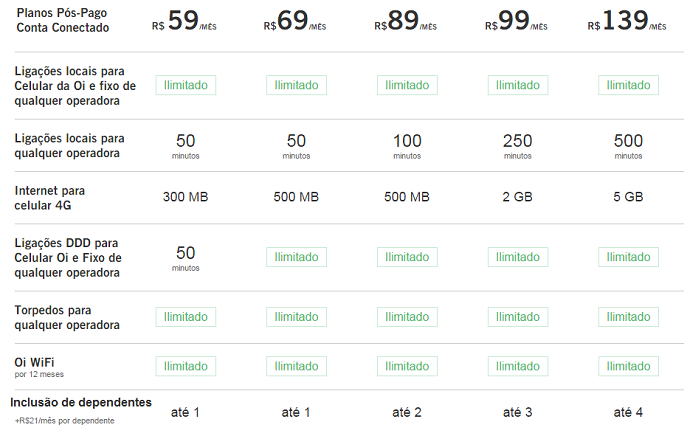
Task: Open the "Inclusão de dependentes" row label
Action: (x=81, y=402)
